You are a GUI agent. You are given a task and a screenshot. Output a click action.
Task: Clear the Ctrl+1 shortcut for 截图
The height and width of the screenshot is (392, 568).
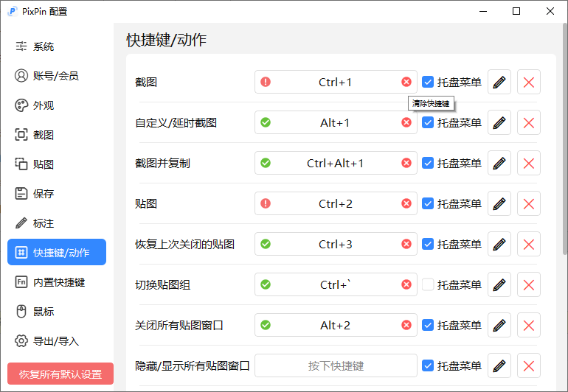click(x=406, y=83)
